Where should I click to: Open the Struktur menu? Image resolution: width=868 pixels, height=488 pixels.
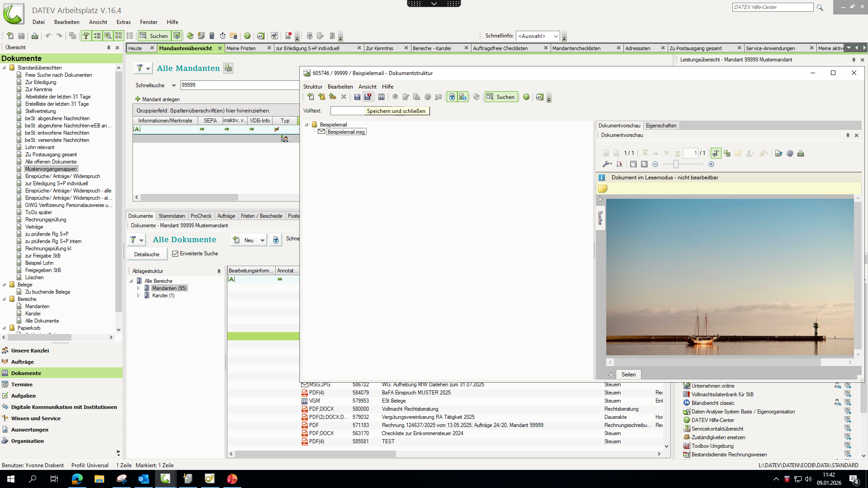tap(312, 87)
